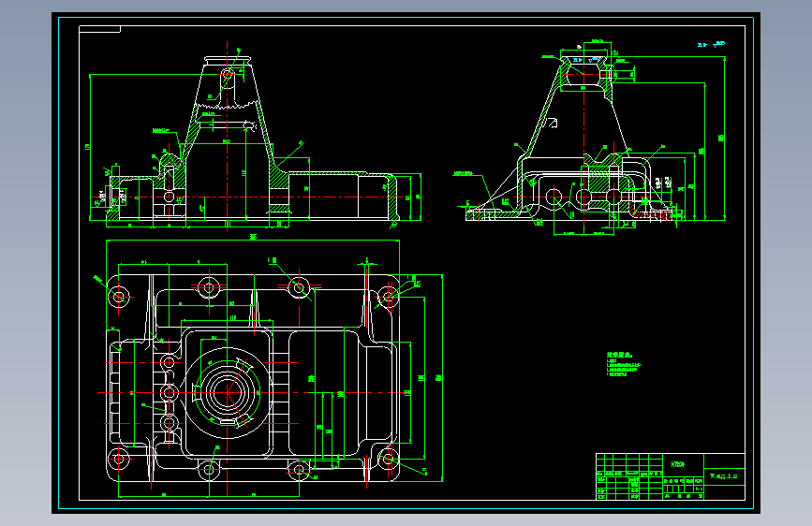
Task: Click the HT200 material cell in title block
Action: pos(683,464)
